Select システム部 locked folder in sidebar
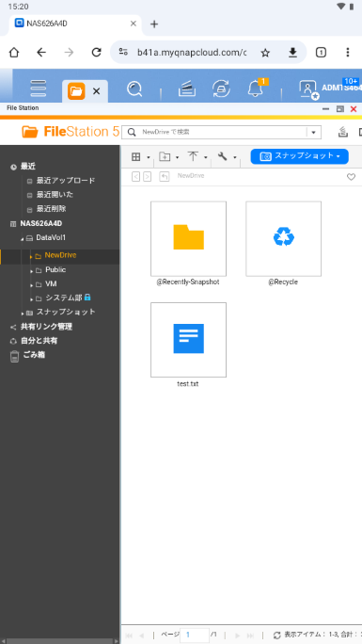 click(x=64, y=298)
